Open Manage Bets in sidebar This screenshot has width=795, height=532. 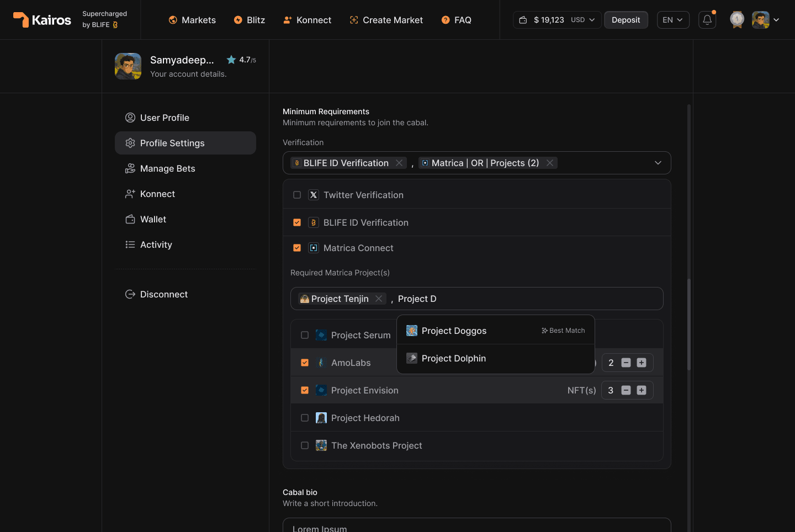click(x=185, y=168)
